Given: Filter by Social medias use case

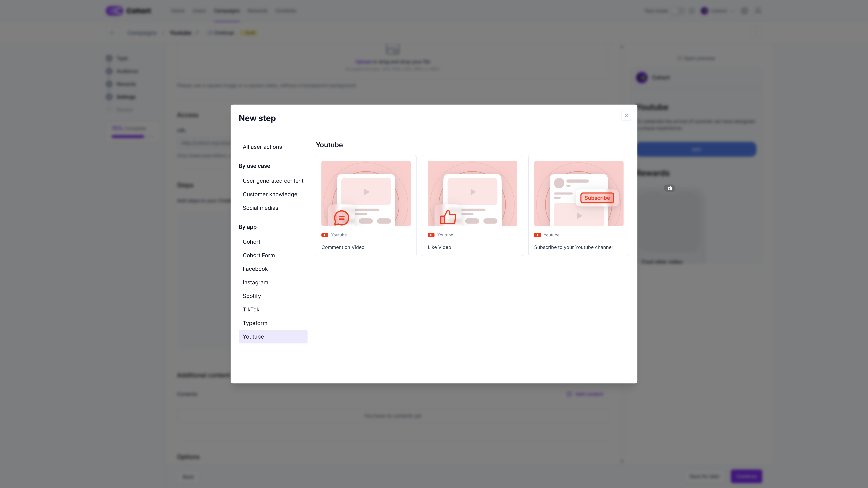Looking at the screenshot, I should (260, 208).
